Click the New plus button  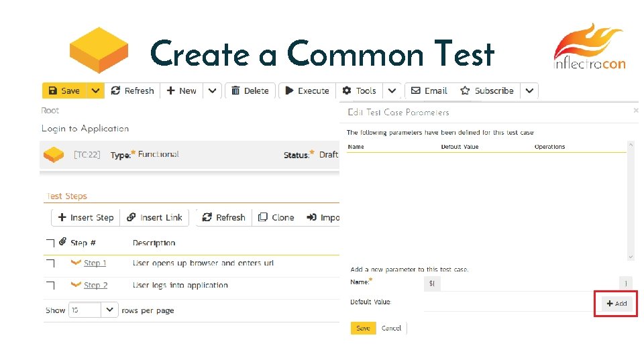tap(181, 91)
